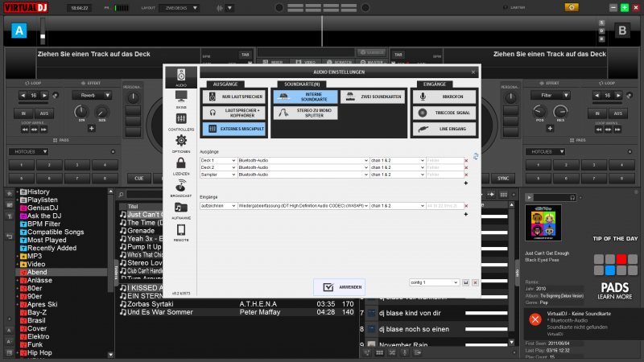Open the Aufnahme settings section
The height and width of the screenshot is (362, 644).
pos(181,211)
